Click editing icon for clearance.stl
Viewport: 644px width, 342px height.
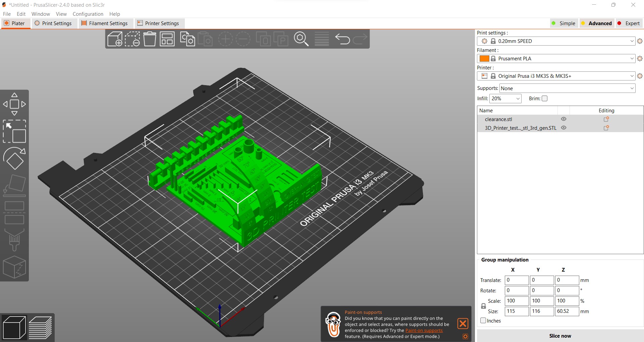coord(606,119)
